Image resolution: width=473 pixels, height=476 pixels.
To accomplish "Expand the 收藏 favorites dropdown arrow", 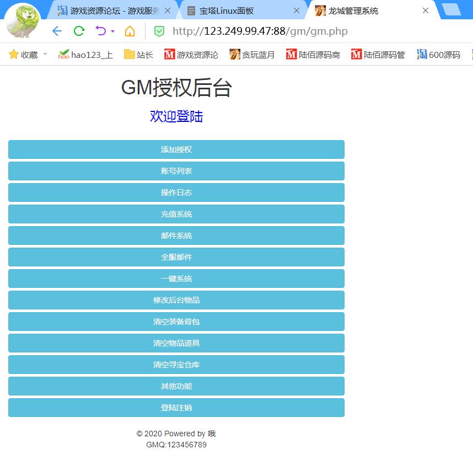I will (x=45, y=55).
